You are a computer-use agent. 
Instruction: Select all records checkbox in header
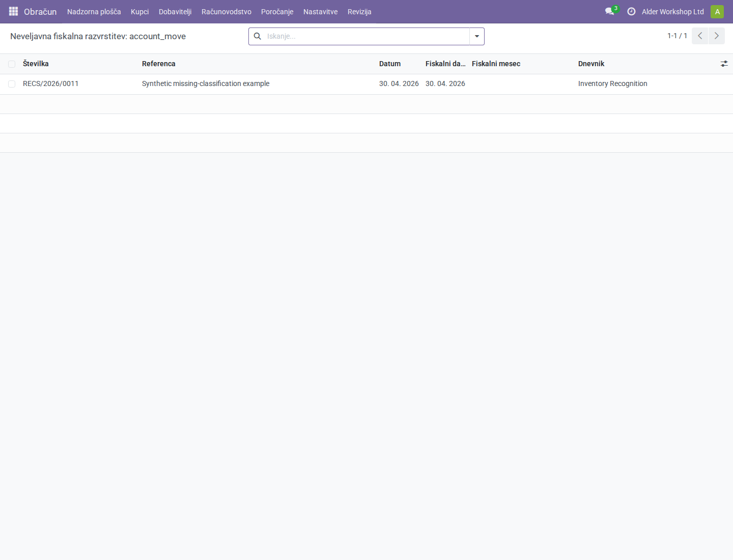(12, 64)
